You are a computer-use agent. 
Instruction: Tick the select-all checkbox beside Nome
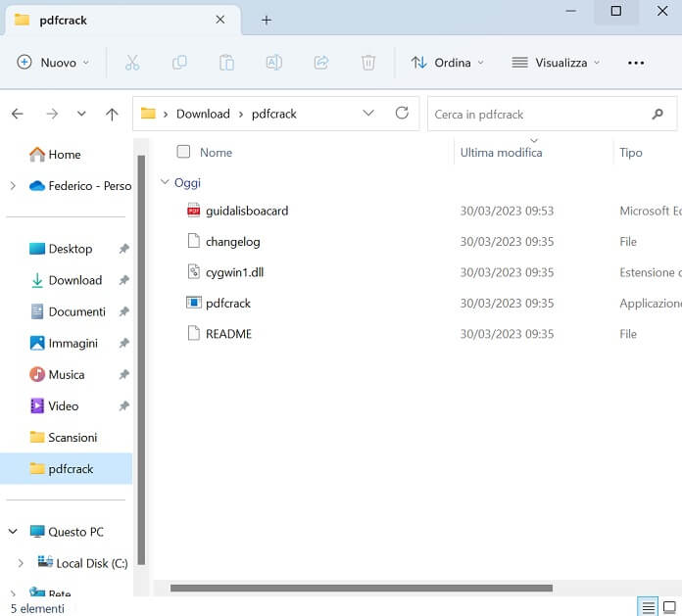click(183, 152)
